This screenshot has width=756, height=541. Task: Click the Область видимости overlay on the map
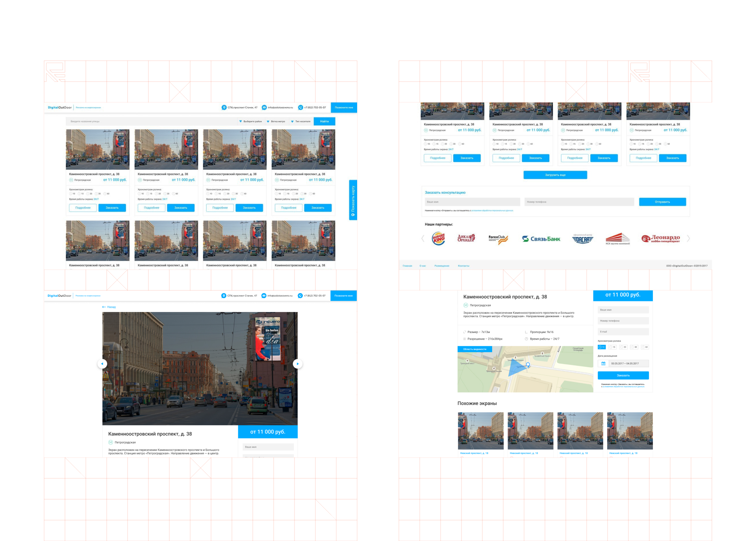[474, 349]
